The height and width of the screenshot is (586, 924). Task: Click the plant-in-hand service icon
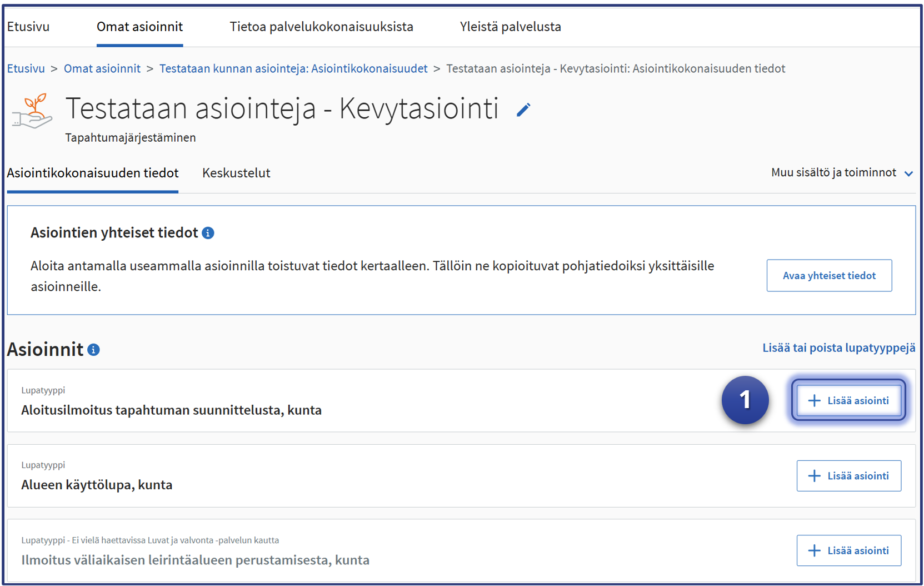tap(33, 112)
